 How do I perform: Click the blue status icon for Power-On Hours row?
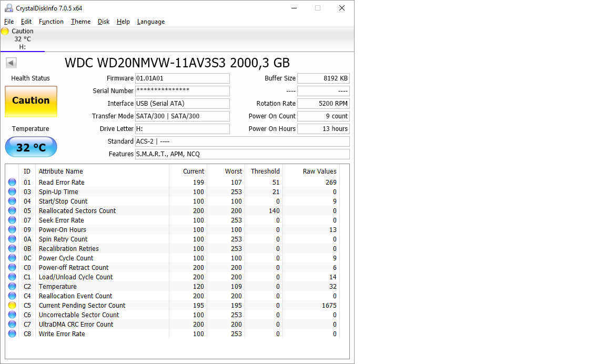[13, 229]
